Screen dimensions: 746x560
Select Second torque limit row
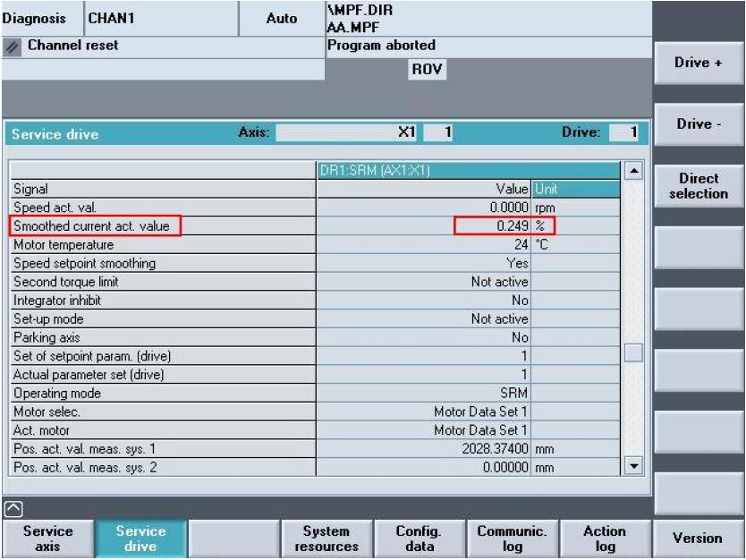(x=315, y=282)
